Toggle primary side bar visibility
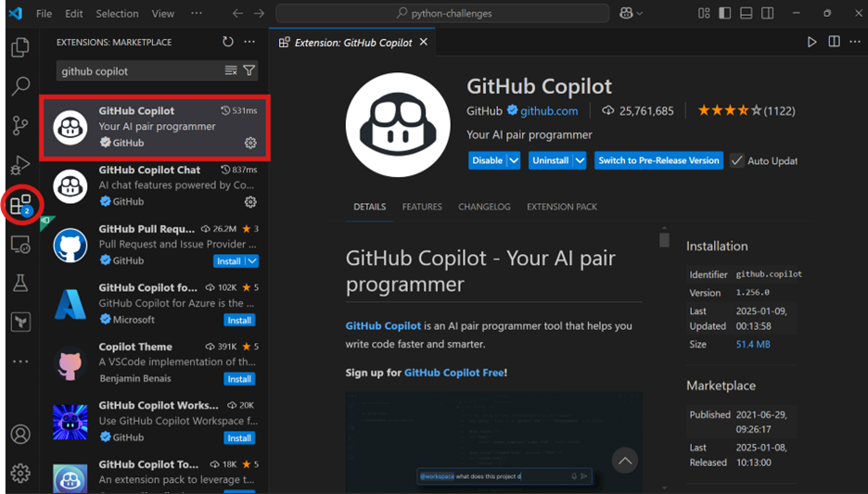The height and width of the screenshot is (494, 868). (724, 13)
